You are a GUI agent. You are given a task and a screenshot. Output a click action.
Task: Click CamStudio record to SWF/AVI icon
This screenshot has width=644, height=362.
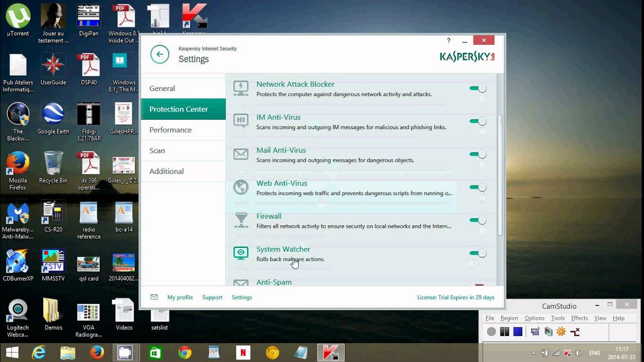point(548,332)
